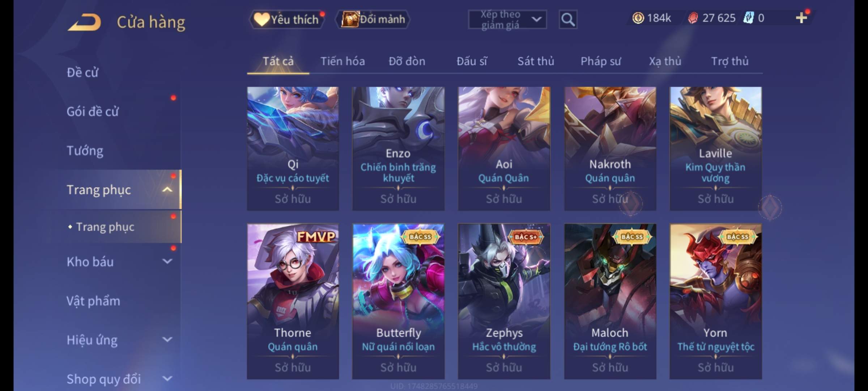The width and height of the screenshot is (868, 391).
Task: Open Yêu thích favorites heart button
Action: pos(287,19)
